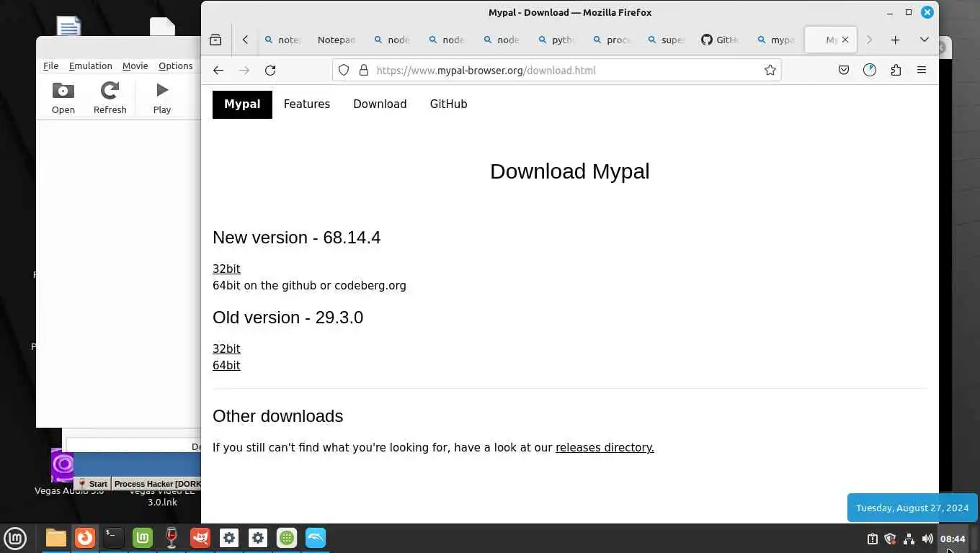This screenshot has height=553, width=980.
Task: Open tracking protection shield in address bar
Action: click(344, 70)
